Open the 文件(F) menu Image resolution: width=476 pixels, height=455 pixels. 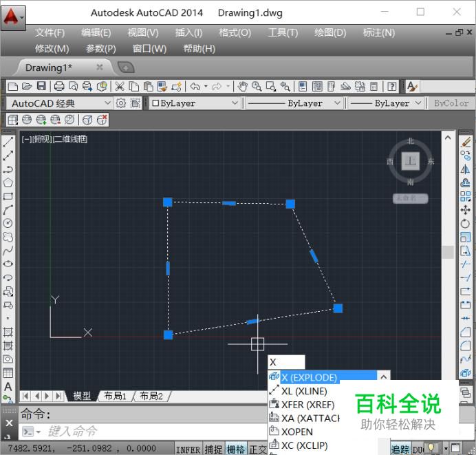pos(50,32)
